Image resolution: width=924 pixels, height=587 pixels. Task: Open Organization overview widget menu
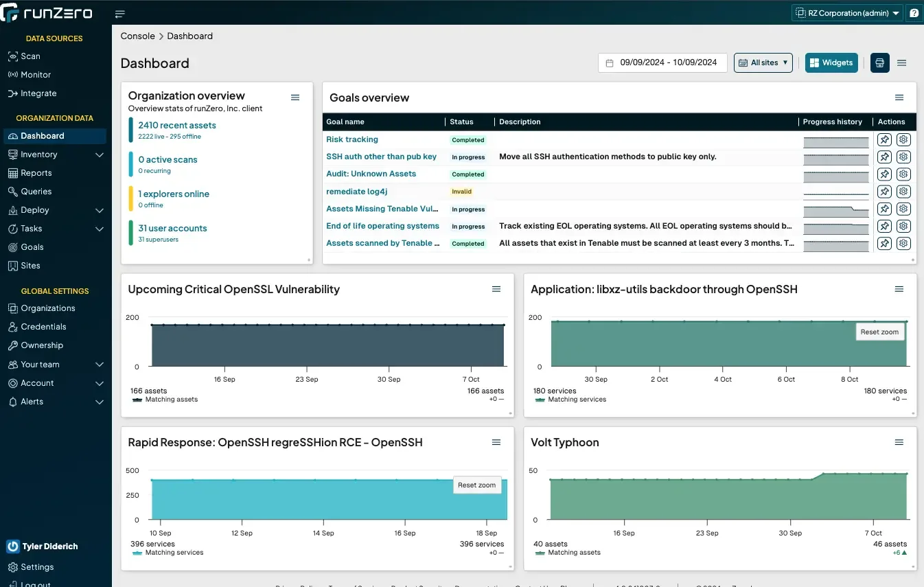click(295, 97)
